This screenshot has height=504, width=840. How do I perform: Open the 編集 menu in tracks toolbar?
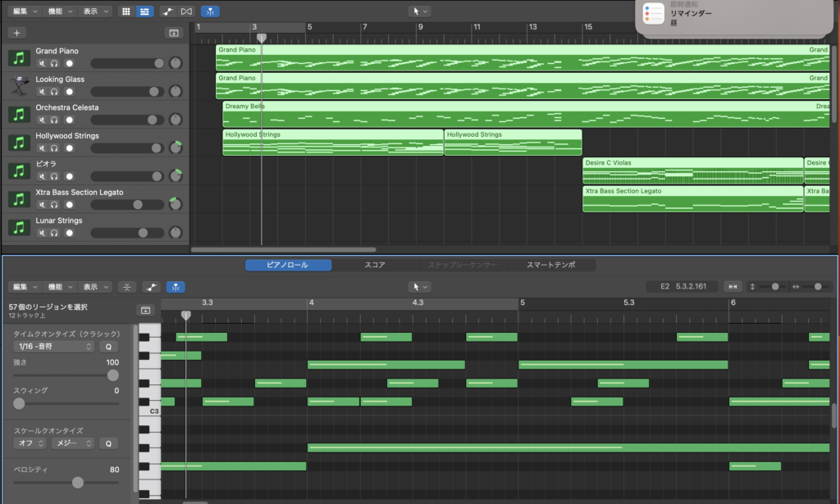pyautogui.click(x=25, y=11)
